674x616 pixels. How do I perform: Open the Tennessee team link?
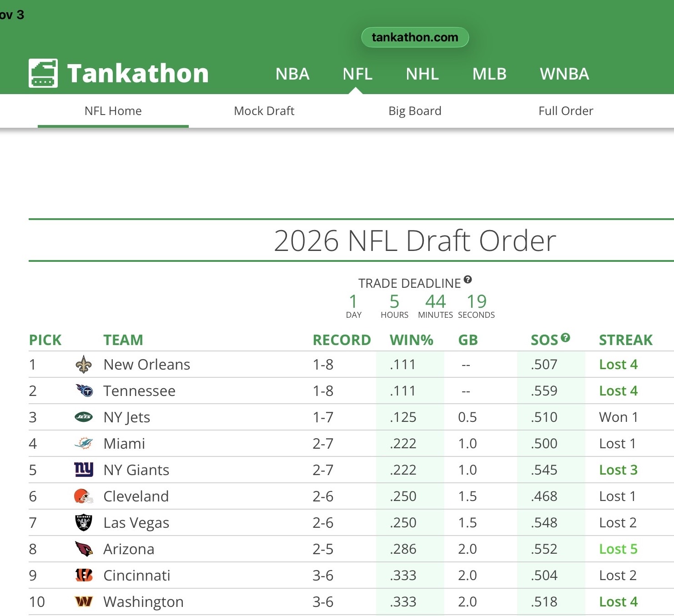click(x=140, y=391)
